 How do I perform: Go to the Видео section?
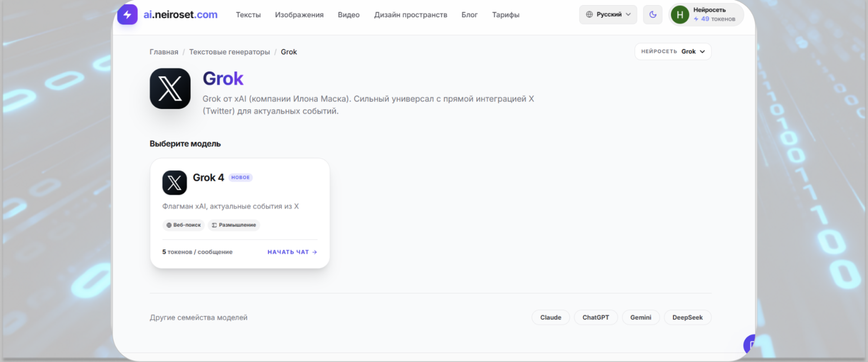click(349, 15)
